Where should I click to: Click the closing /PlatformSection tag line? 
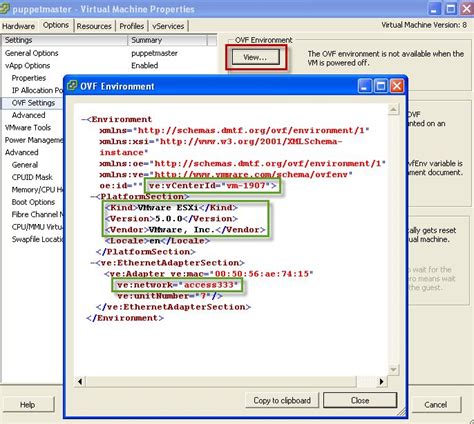146,252
